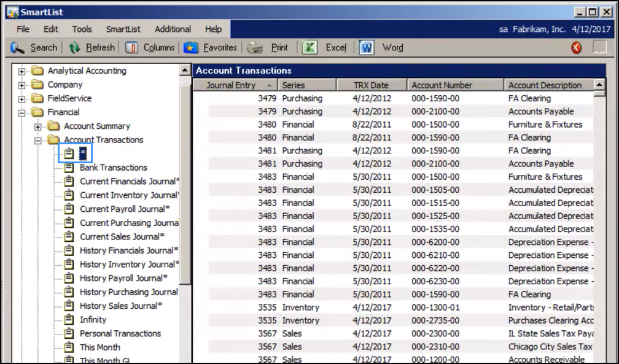Sort by Journal Entry column header

pos(235,85)
